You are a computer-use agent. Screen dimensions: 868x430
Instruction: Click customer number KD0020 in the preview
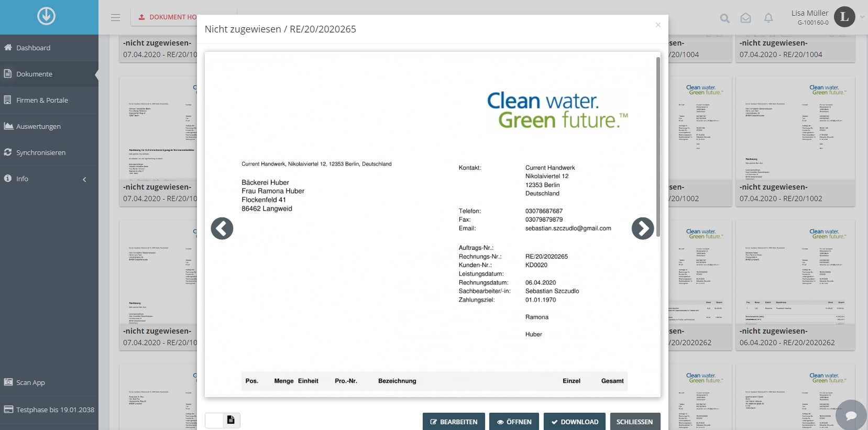coord(536,265)
